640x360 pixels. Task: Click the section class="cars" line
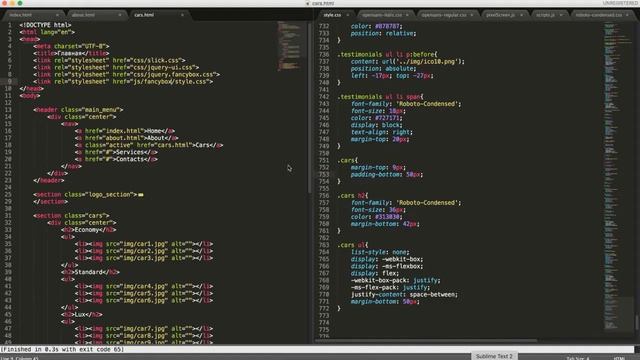71,216
